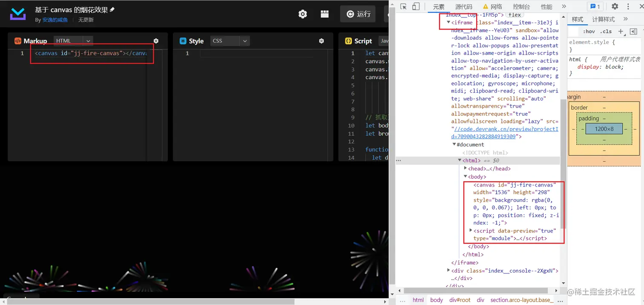Switch to 网络 Network tab
The width and height of the screenshot is (644, 305).
tap(493, 7)
